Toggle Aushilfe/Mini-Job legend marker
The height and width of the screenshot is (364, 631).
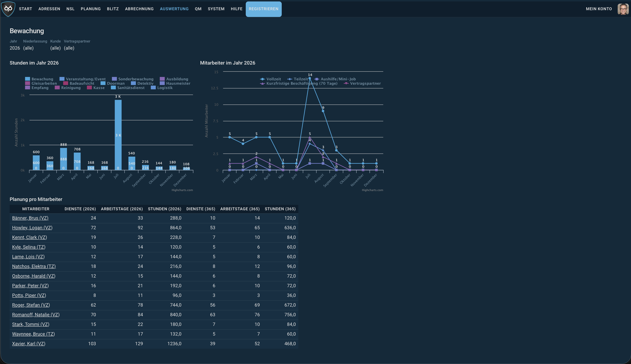click(317, 79)
